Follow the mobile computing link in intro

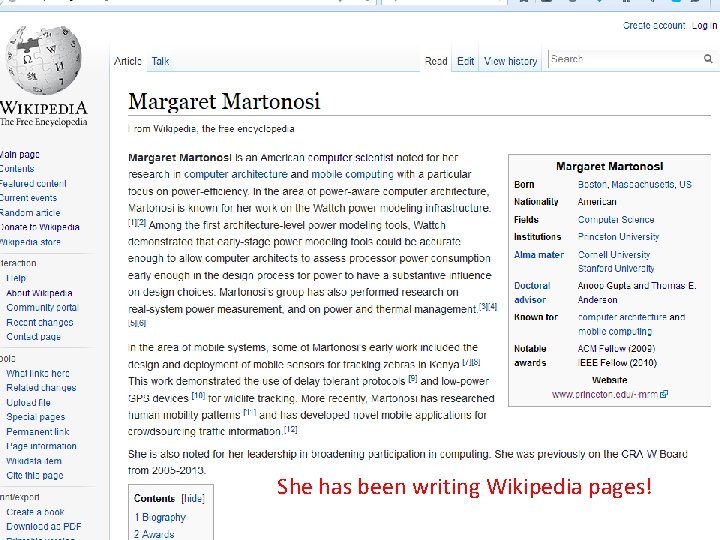353,174
